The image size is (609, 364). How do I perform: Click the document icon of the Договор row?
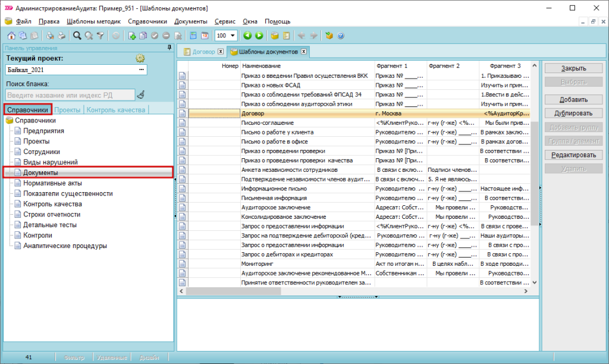183,114
